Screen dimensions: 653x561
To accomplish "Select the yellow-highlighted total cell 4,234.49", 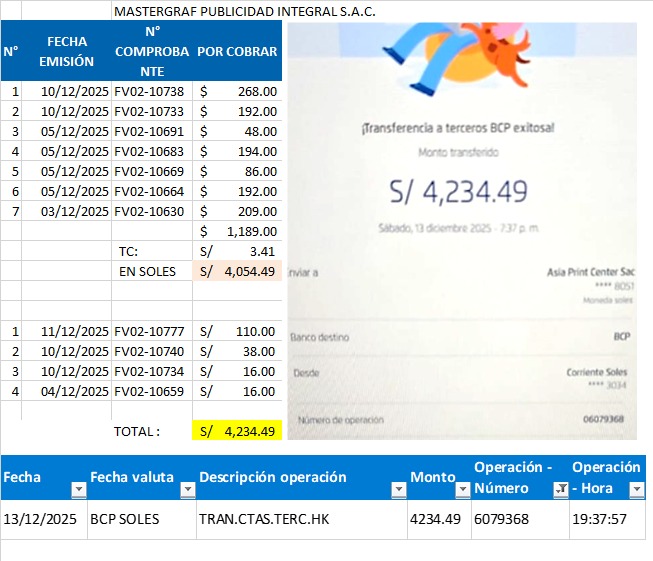I will click(x=237, y=431).
